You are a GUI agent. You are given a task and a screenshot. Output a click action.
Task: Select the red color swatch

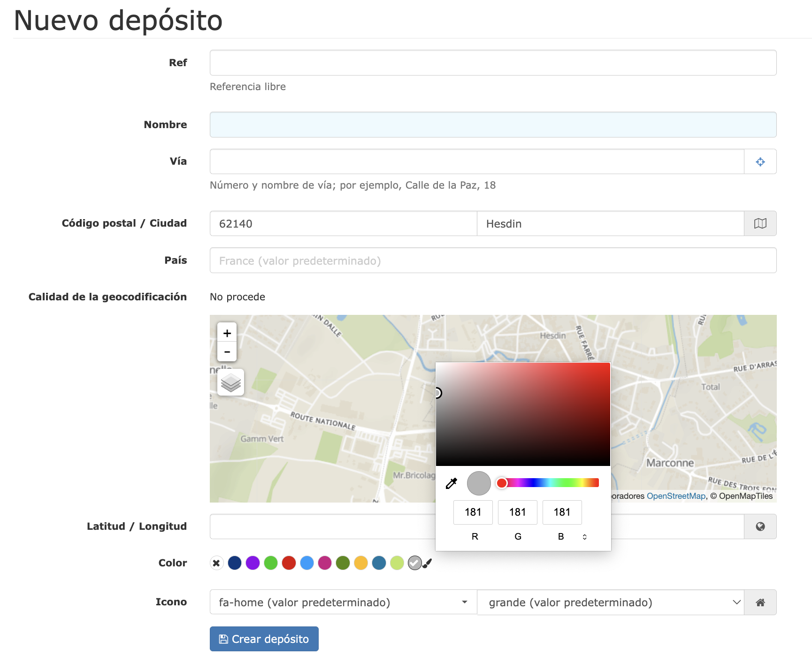pos(289,563)
